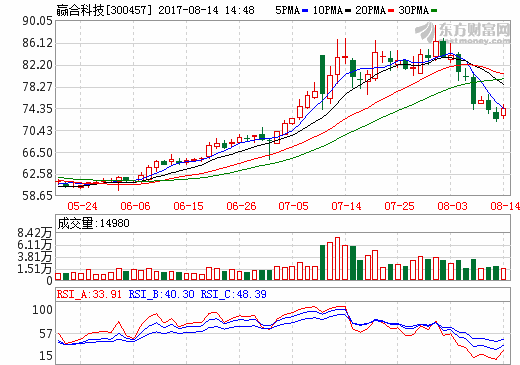Click the RSI_A:33.91 indicator value
The image size is (520, 365).
pyautogui.click(x=89, y=294)
